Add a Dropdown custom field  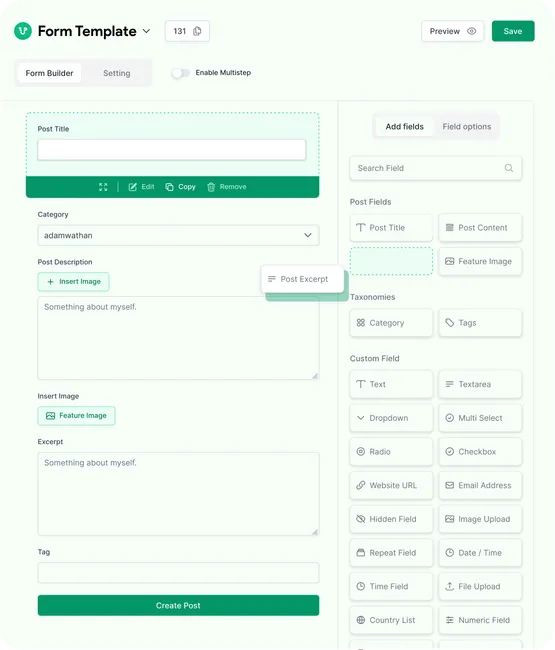pos(391,418)
